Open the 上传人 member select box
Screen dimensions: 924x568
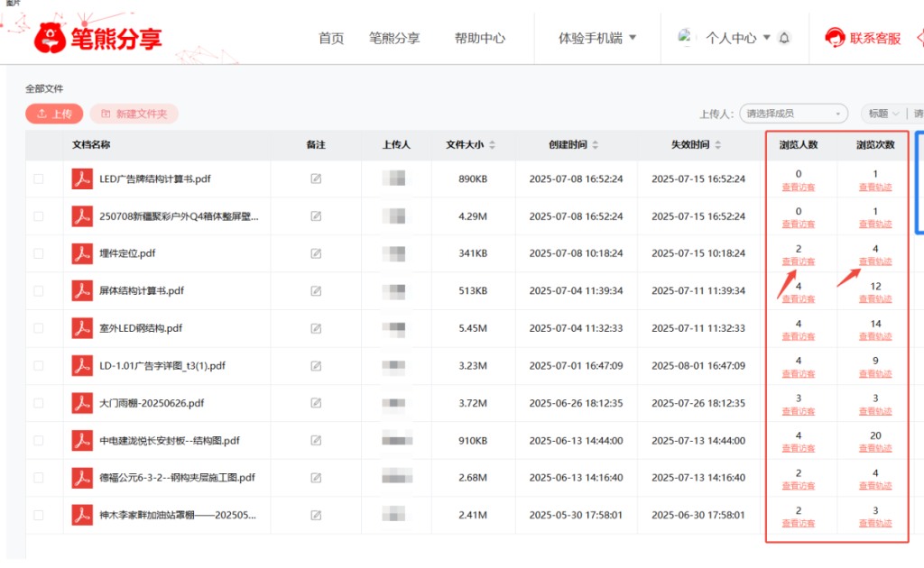pyautogui.click(x=793, y=114)
